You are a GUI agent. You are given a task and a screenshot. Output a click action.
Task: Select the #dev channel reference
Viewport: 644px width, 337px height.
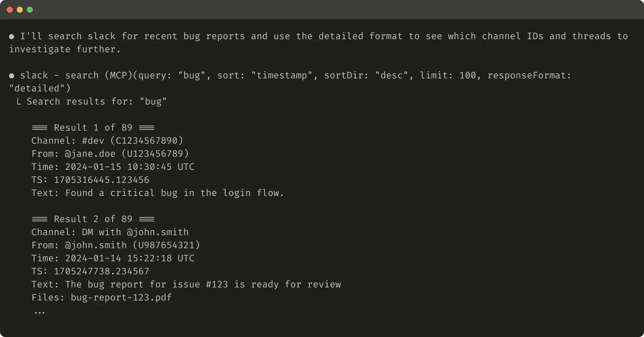pyautogui.click(x=93, y=141)
